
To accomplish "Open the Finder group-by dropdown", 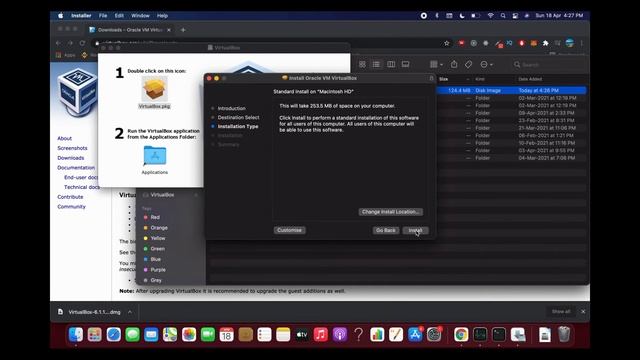I will pyautogui.click(x=436, y=64).
